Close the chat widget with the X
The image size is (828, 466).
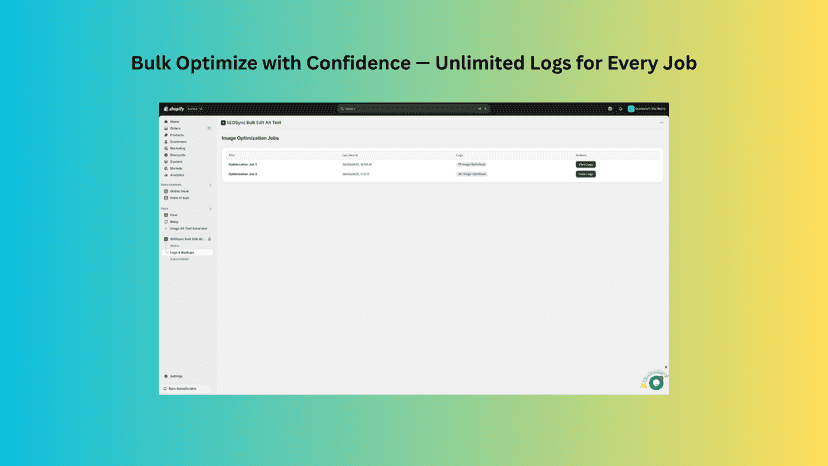(x=666, y=367)
